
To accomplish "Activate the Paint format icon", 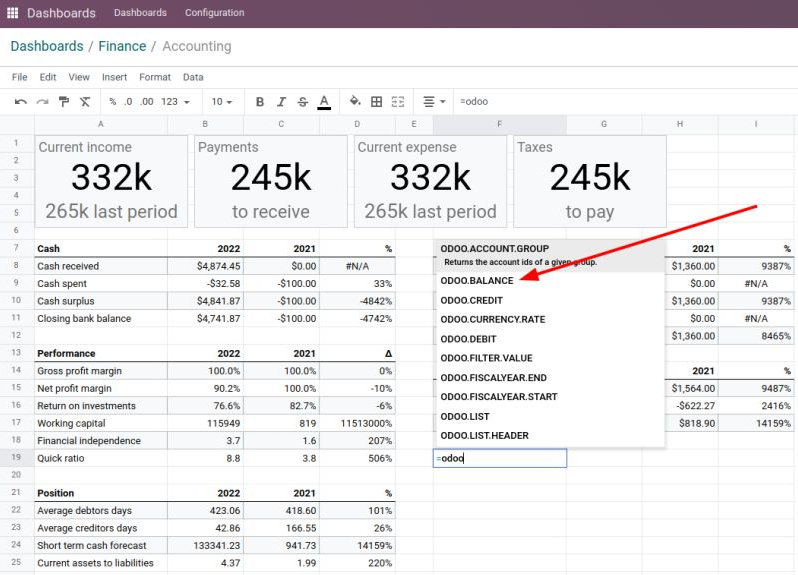I will (x=64, y=102).
